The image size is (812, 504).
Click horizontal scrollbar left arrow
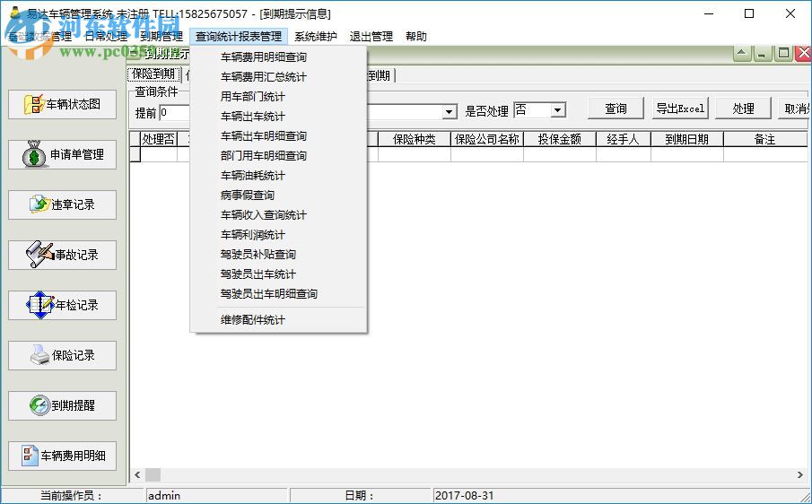[137, 474]
